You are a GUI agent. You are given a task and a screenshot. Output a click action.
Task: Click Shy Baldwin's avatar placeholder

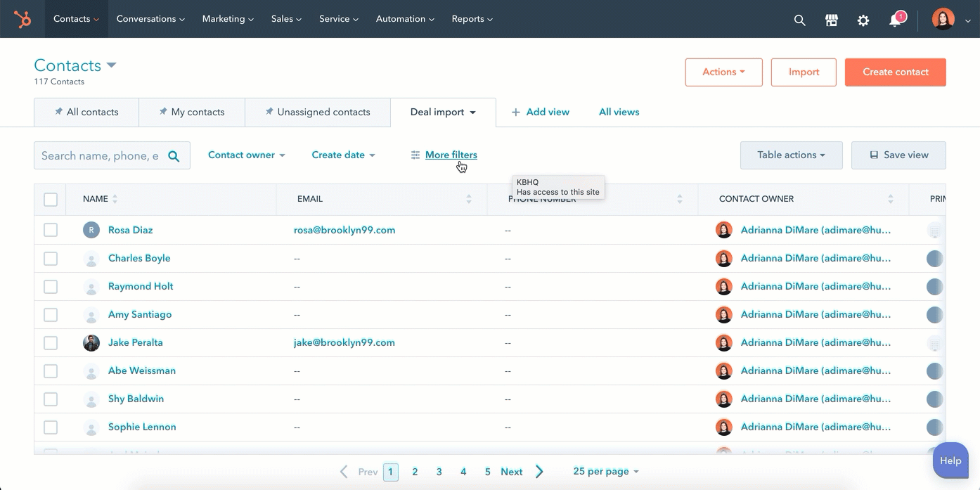(x=91, y=399)
